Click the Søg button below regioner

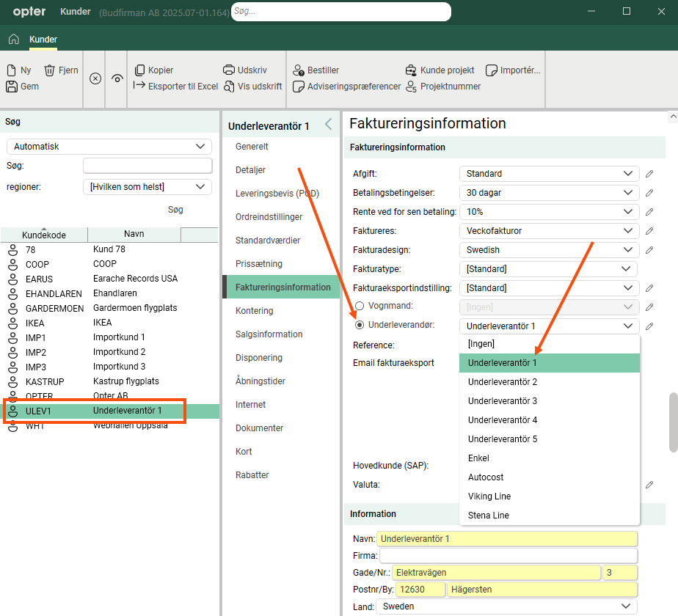coord(175,210)
